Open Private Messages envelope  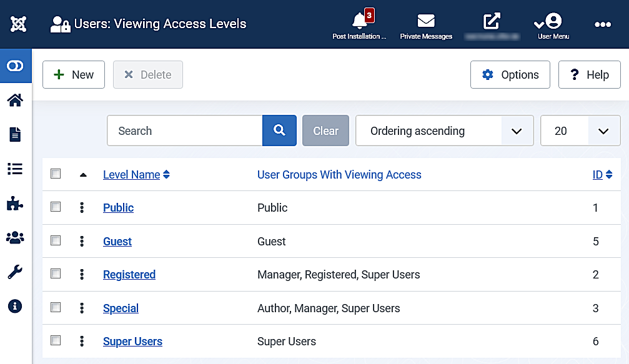pos(426,25)
